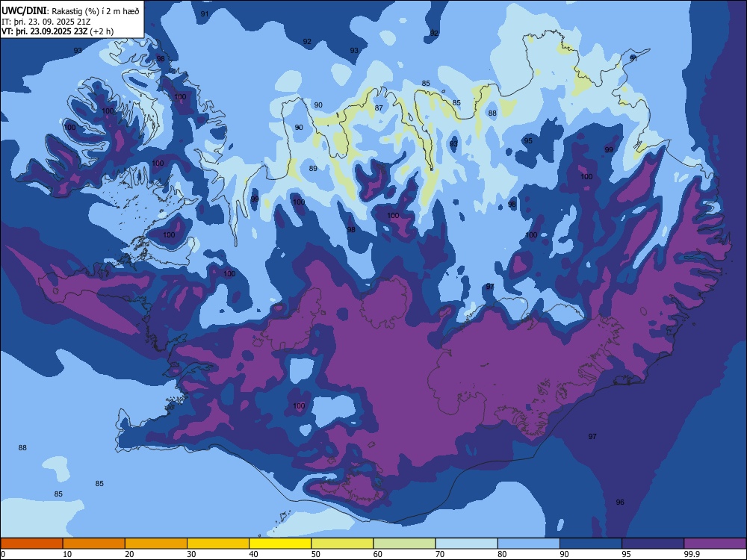
Task: Click the "80" legend scale label
Action: [x=503, y=554]
